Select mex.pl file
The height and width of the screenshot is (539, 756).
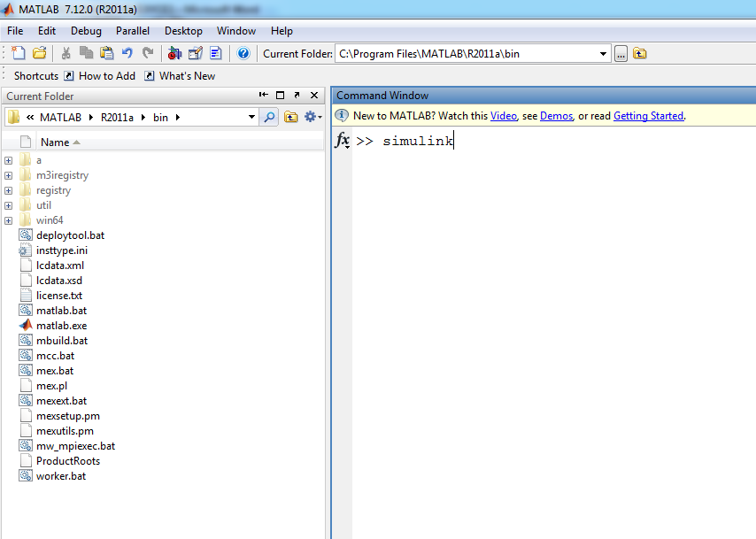pos(51,386)
